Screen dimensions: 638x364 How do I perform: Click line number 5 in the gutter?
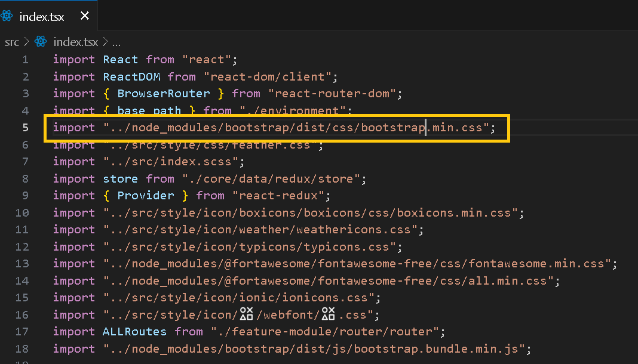[25, 128]
